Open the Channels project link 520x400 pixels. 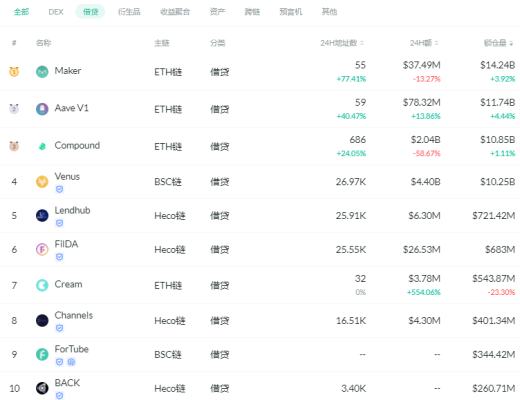pyautogui.click(x=74, y=315)
